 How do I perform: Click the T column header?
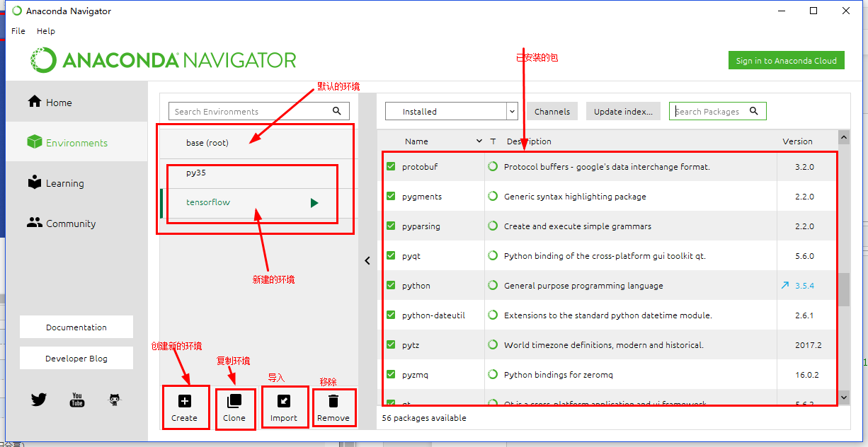[x=493, y=141]
